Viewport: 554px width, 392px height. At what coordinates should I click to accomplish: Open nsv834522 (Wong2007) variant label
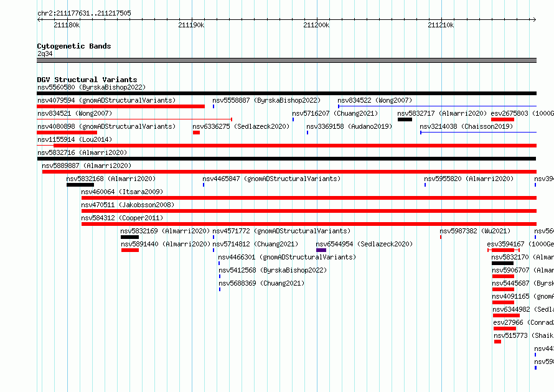click(375, 100)
